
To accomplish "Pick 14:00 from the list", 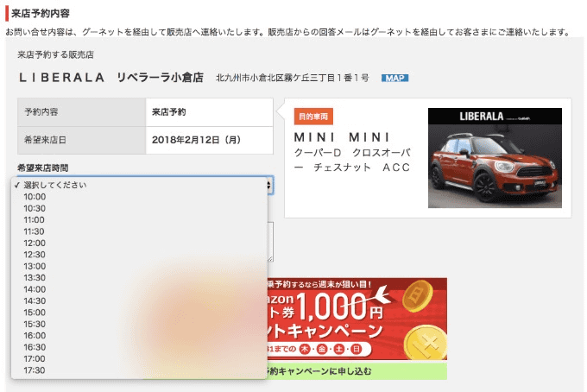I will [139, 289].
